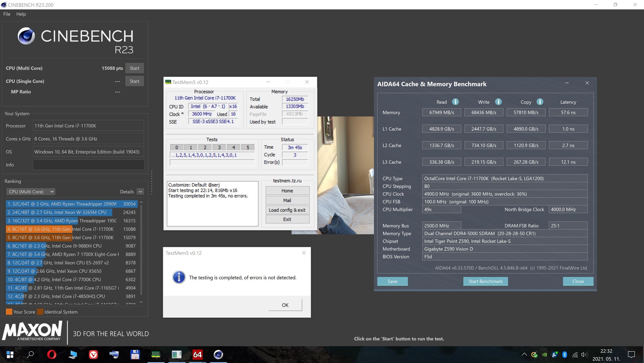Image resolution: width=644 pixels, height=363 pixels.
Task: Open the CPU (Multi Core) ranking dropdown
Action: [31, 192]
